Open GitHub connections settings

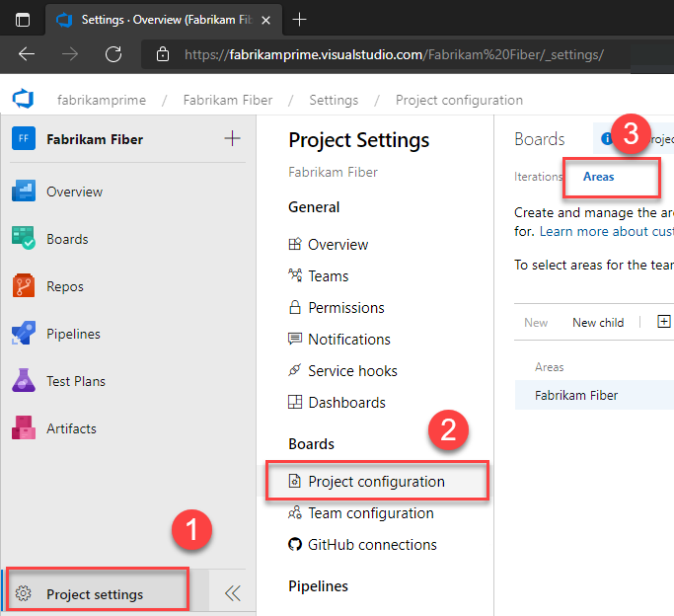tap(372, 545)
